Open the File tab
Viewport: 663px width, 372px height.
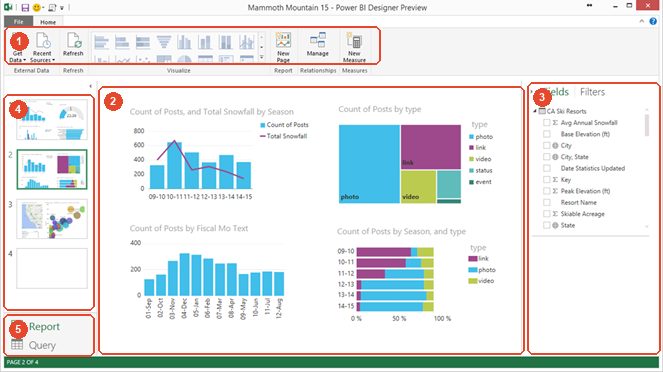[x=19, y=22]
